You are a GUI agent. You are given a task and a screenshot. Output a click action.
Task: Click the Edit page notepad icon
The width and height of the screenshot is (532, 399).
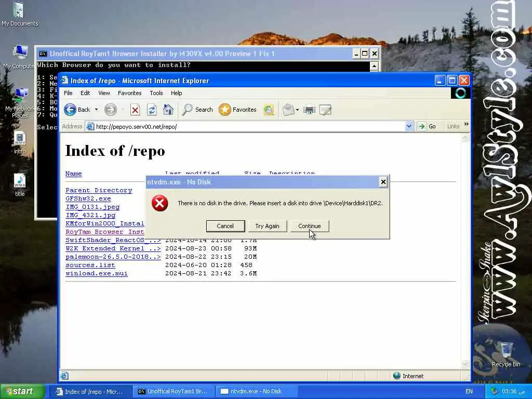point(325,110)
